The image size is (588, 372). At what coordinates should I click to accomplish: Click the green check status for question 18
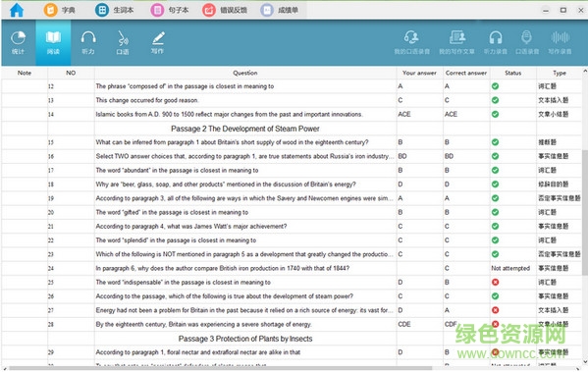click(496, 185)
